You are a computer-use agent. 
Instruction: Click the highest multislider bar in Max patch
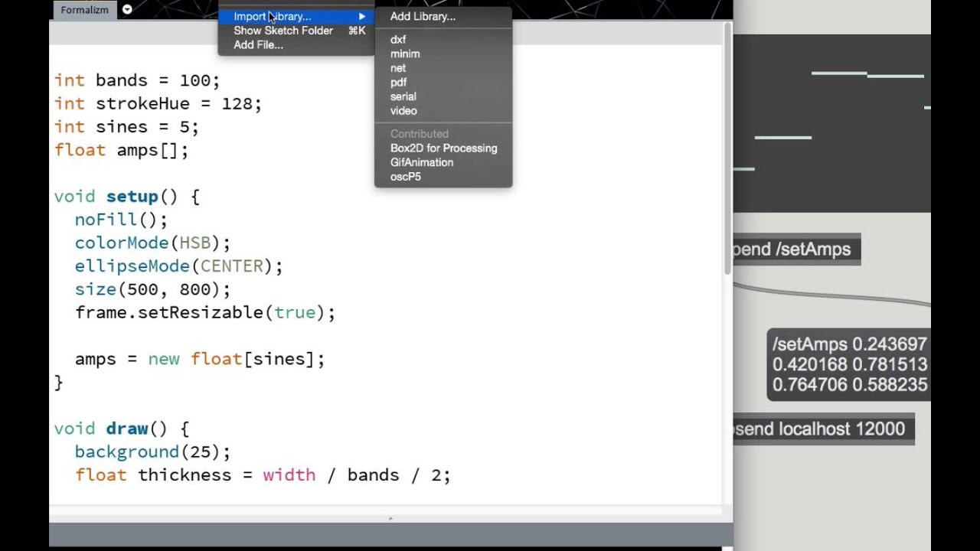coord(839,73)
